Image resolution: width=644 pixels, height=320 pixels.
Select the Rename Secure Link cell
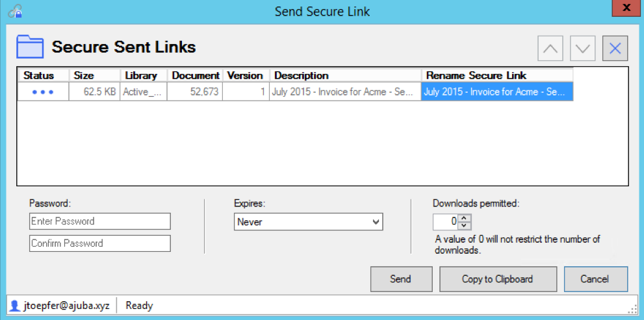tap(496, 92)
